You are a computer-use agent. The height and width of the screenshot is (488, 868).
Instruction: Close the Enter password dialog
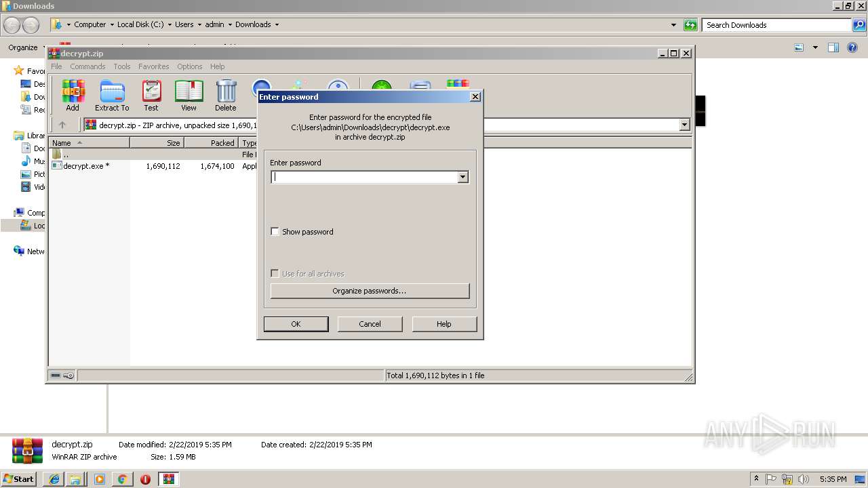pyautogui.click(x=475, y=97)
